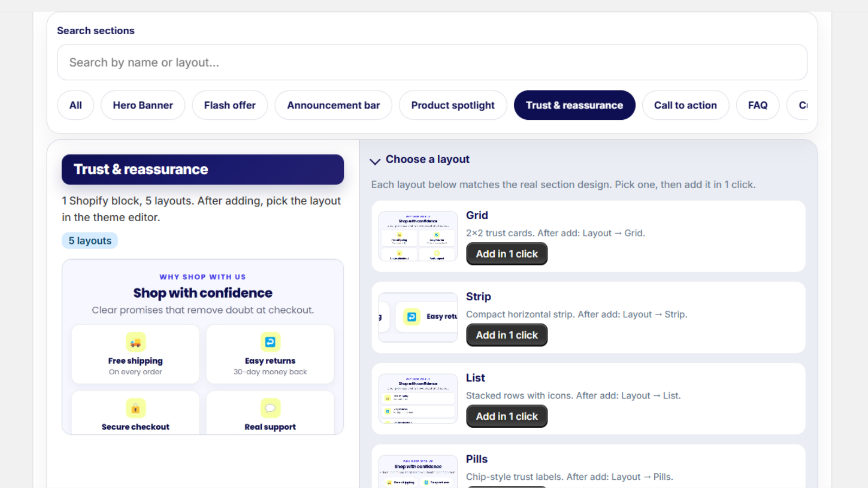Click the Stacked rows with icons description

point(573,396)
